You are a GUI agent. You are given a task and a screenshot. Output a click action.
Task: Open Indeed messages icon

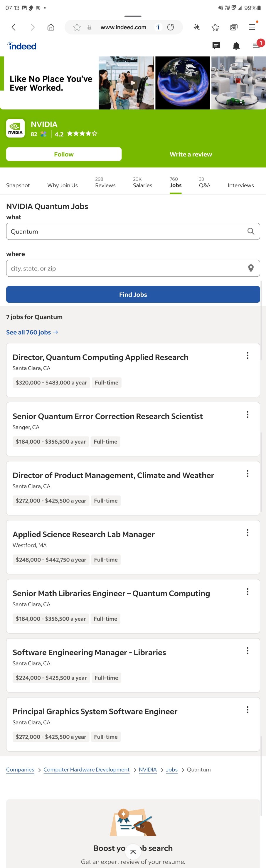(x=216, y=46)
